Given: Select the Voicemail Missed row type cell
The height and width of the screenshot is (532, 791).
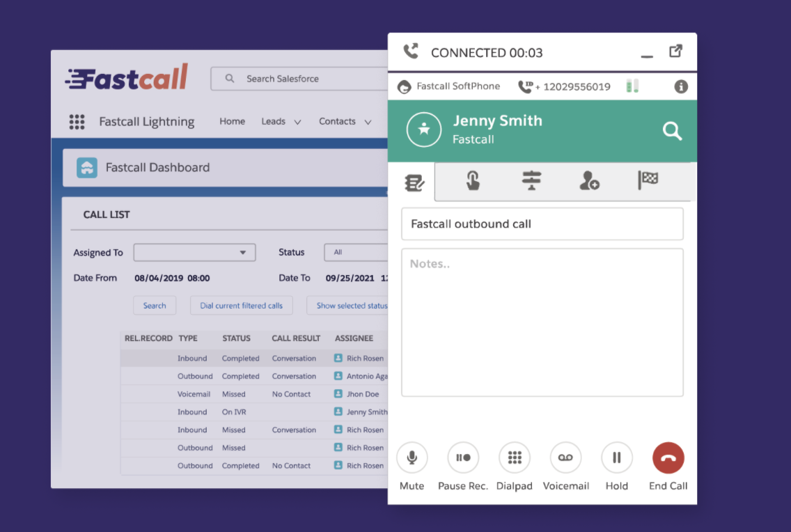Looking at the screenshot, I should click(x=194, y=394).
